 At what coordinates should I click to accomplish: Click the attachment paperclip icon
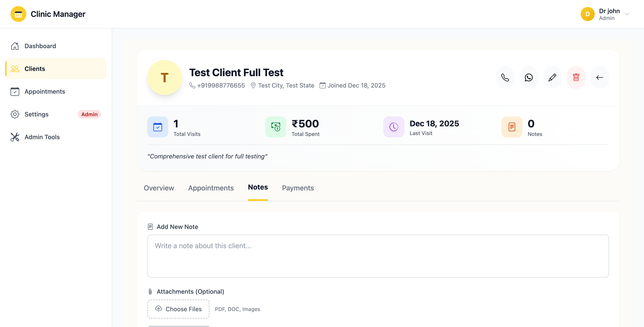coord(150,291)
